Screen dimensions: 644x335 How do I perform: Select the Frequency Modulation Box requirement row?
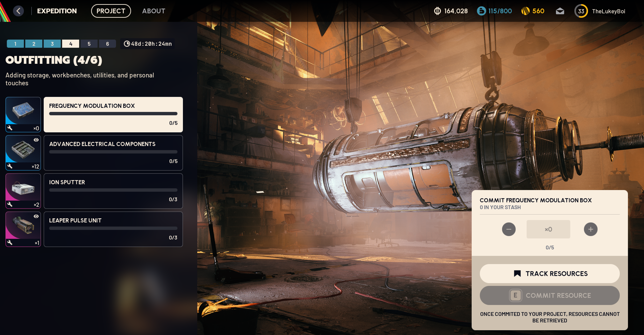click(113, 115)
